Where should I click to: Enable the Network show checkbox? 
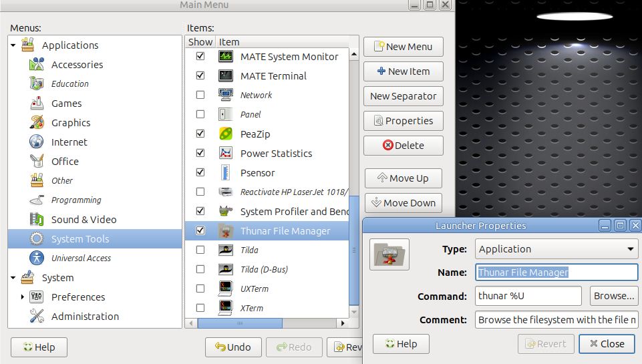tap(200, 95)
